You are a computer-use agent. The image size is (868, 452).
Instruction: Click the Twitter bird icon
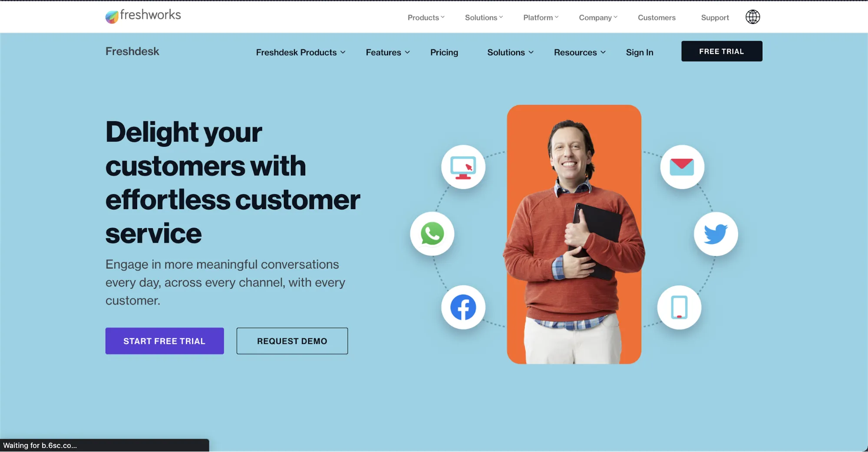click(x=716, y=234)
